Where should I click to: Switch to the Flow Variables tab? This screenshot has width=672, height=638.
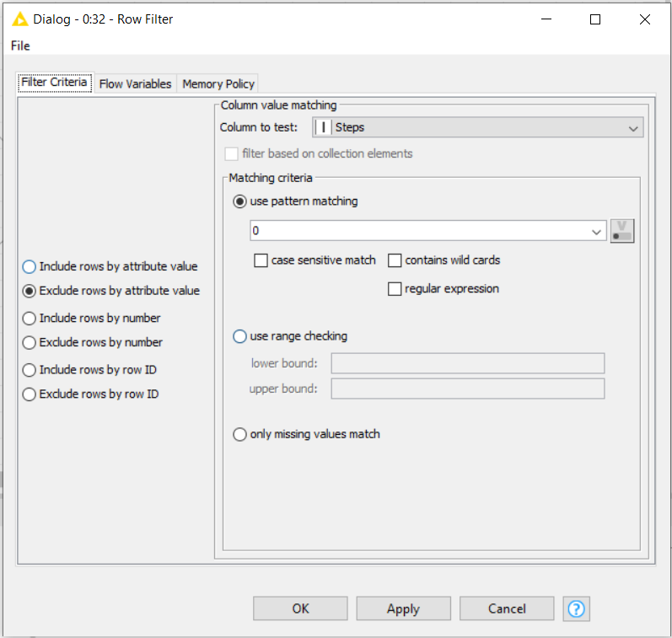135,83
